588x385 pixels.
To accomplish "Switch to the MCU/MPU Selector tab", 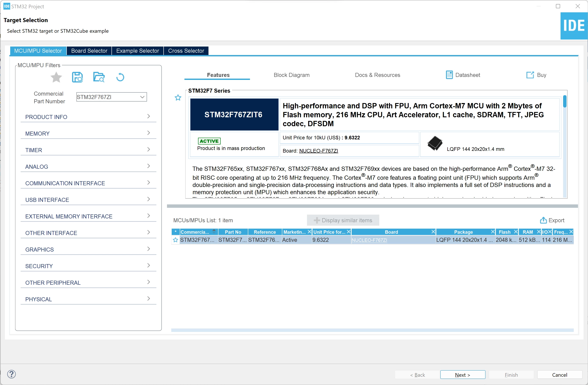I will click(x=38, y=51).
